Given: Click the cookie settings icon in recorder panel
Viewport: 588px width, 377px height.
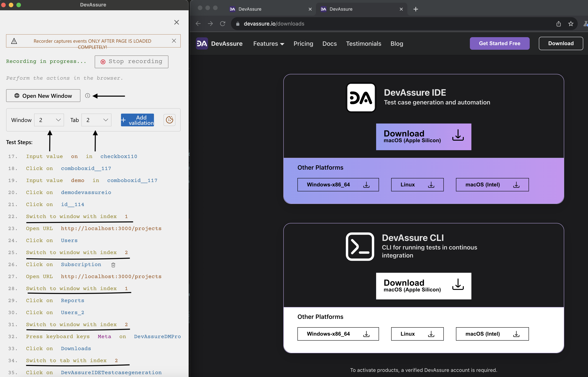Looking at the screenshot, I should tap(169, 120).
